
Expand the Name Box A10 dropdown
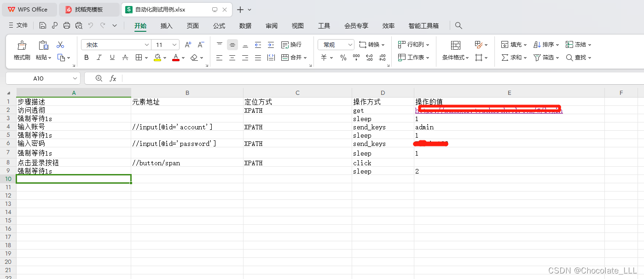tap(75, 78)
